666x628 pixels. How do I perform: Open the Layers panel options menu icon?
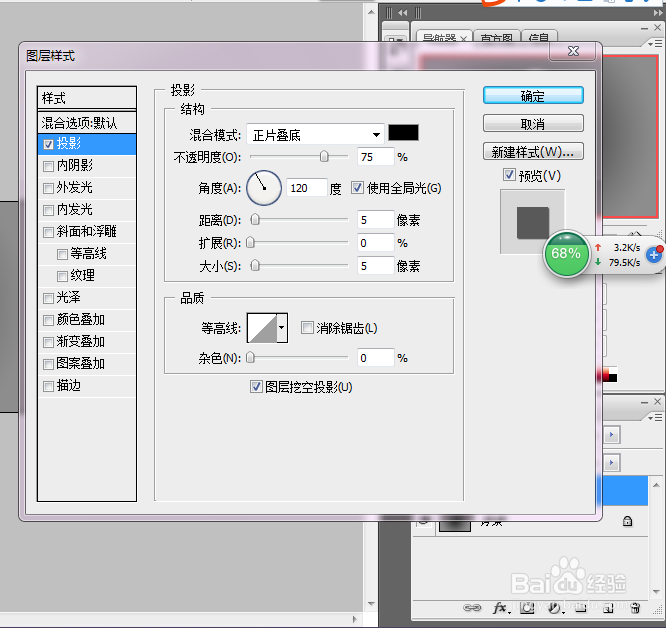[x=655, y=418]
